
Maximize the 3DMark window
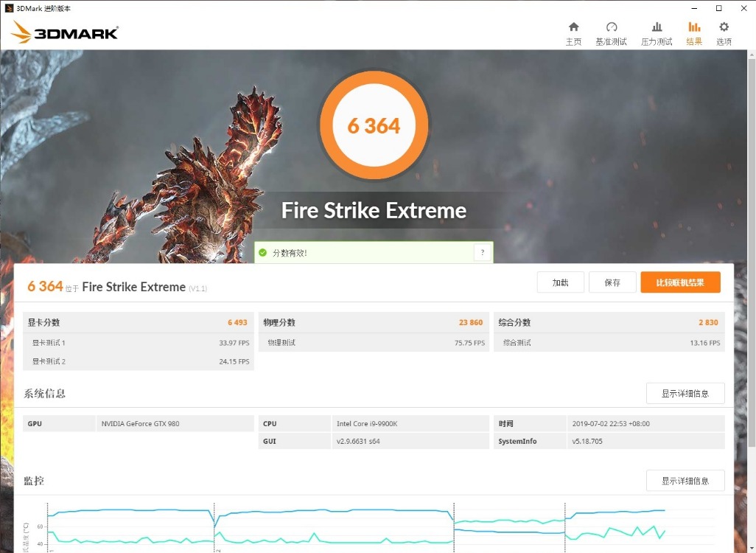tap(718, 8)
